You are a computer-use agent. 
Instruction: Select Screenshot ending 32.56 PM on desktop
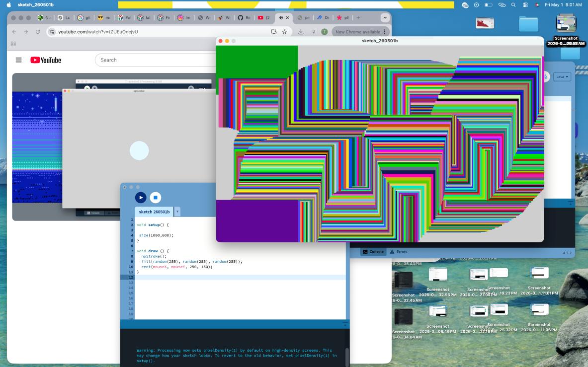437,275
